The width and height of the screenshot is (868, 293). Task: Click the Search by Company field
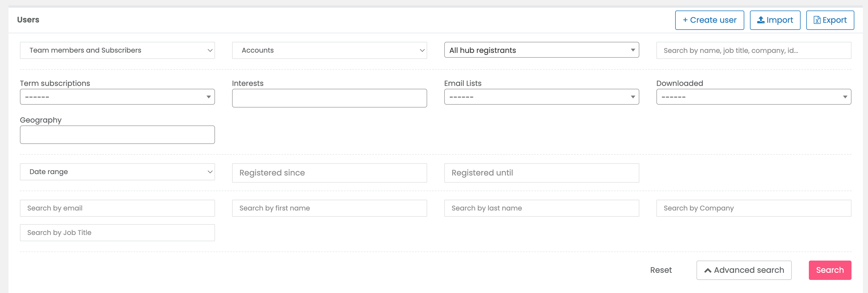753,208
